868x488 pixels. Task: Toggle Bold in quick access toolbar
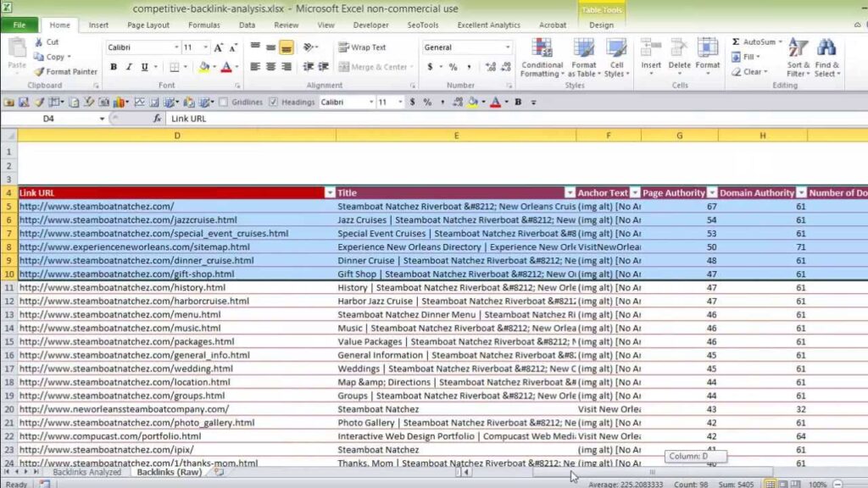point(518,103)
